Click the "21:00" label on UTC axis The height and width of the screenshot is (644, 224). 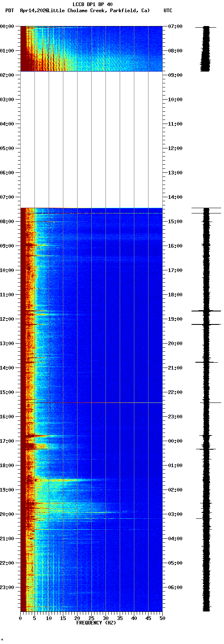(x=175, y=368)
